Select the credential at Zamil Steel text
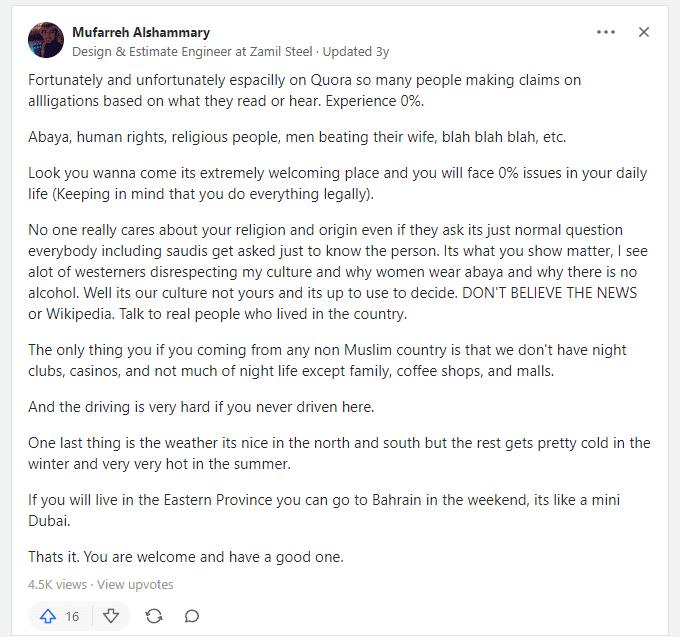This screenshot has height=637, width=680. (192, 52)
